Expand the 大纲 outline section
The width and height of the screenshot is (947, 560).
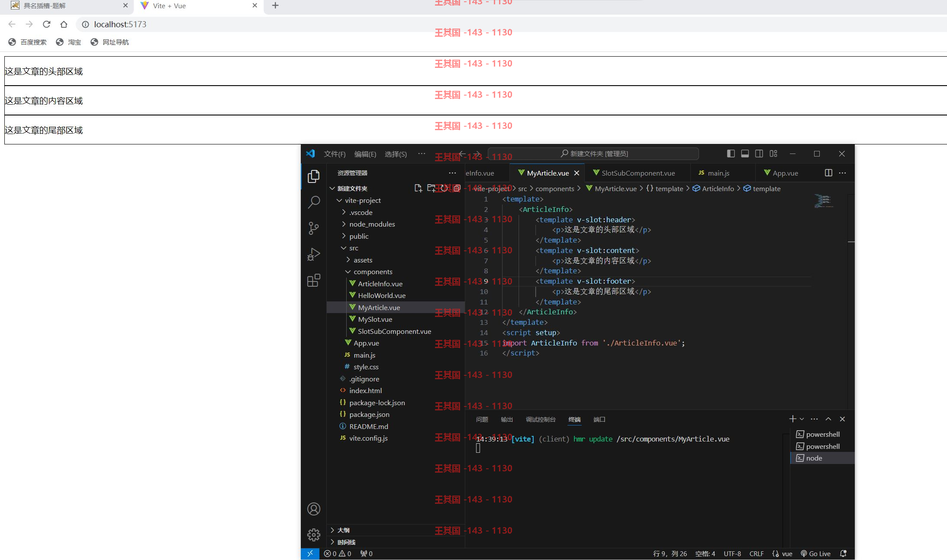396,530
